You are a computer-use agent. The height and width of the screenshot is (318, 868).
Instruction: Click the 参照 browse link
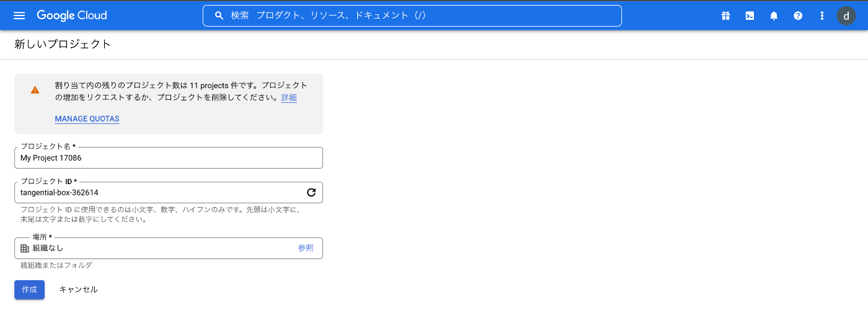[306, 248]
